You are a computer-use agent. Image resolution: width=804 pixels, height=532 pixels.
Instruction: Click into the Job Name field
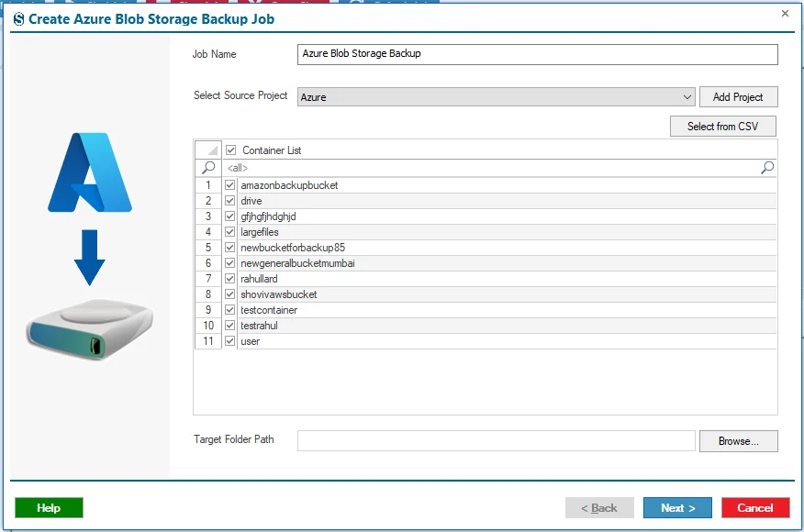pyautogui.click(x=537, y=54)
